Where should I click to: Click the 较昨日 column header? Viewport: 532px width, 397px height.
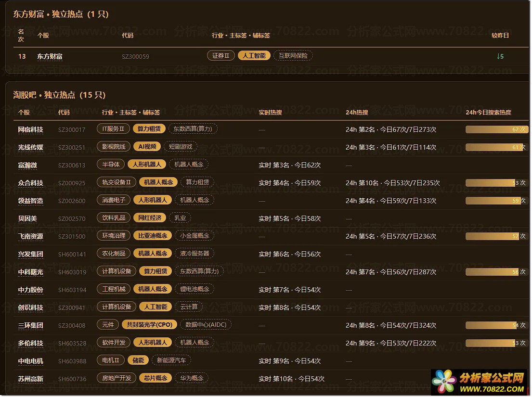click(x=500, y=35)
